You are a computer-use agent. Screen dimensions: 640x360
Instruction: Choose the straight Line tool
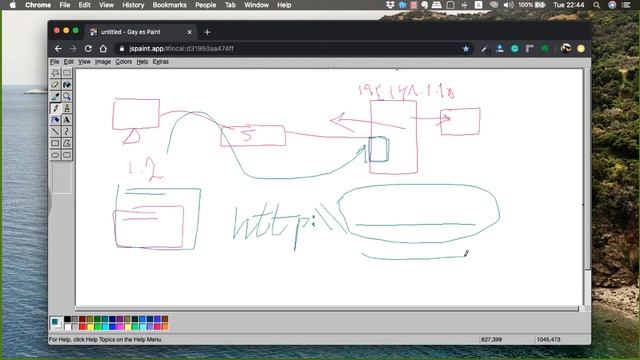point(55,131)
